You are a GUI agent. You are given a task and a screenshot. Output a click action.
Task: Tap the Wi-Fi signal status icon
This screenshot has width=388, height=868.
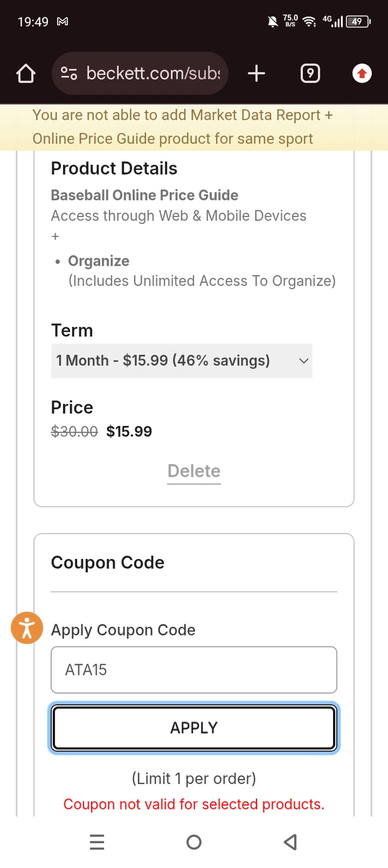click(x=310, y=21)
